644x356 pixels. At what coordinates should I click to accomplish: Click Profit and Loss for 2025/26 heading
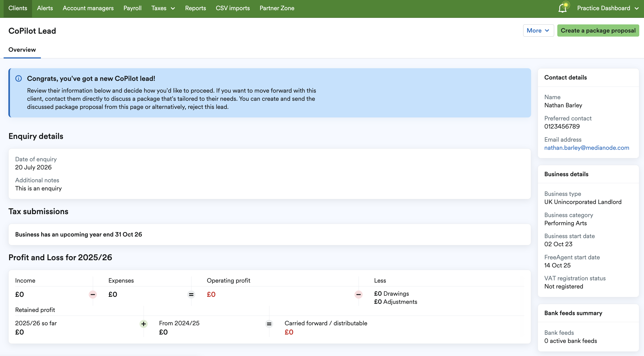click(60, 258)
